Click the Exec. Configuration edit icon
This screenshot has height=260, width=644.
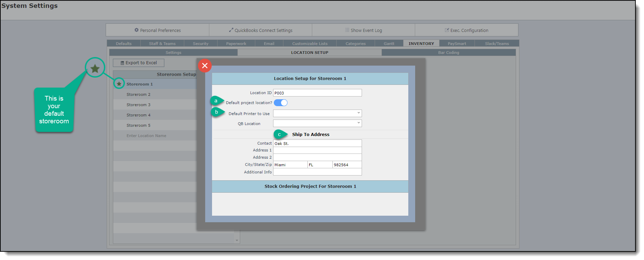447,30
